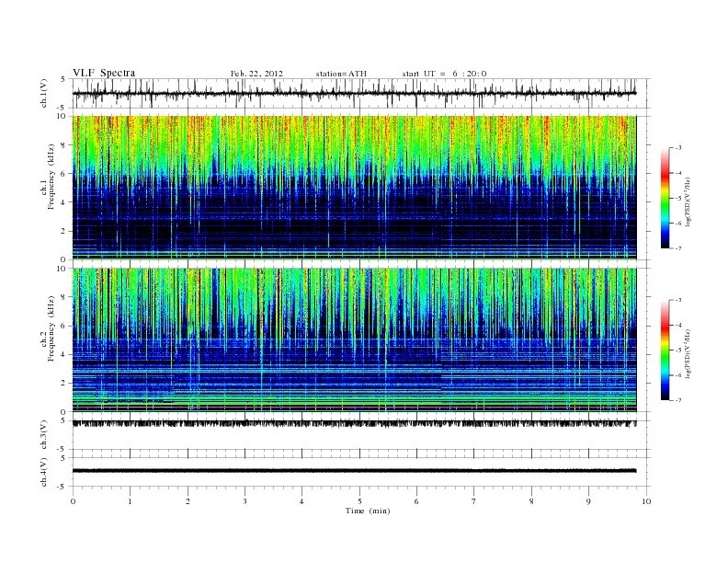Select the "Feb. 22, 2012" date text
728x563 pixels.
256,74
